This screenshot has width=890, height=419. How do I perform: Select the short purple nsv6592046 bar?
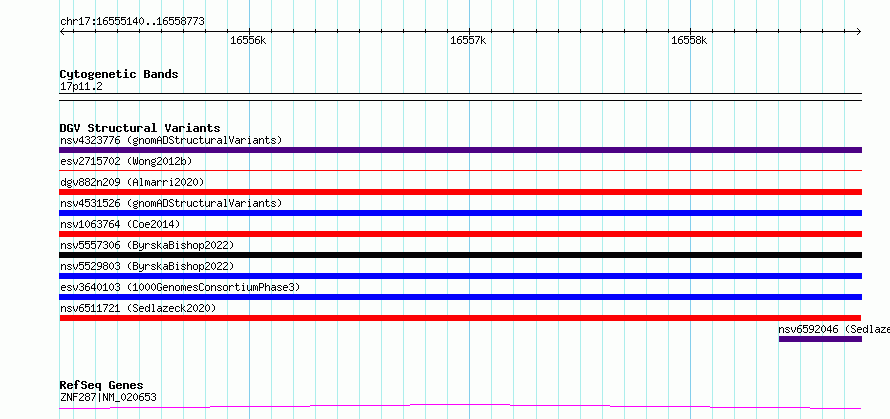820,339
